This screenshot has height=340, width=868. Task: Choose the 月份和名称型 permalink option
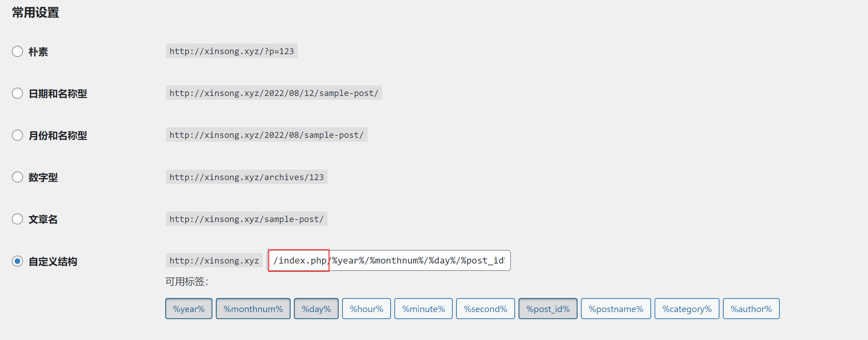click(x=17, y=135)
